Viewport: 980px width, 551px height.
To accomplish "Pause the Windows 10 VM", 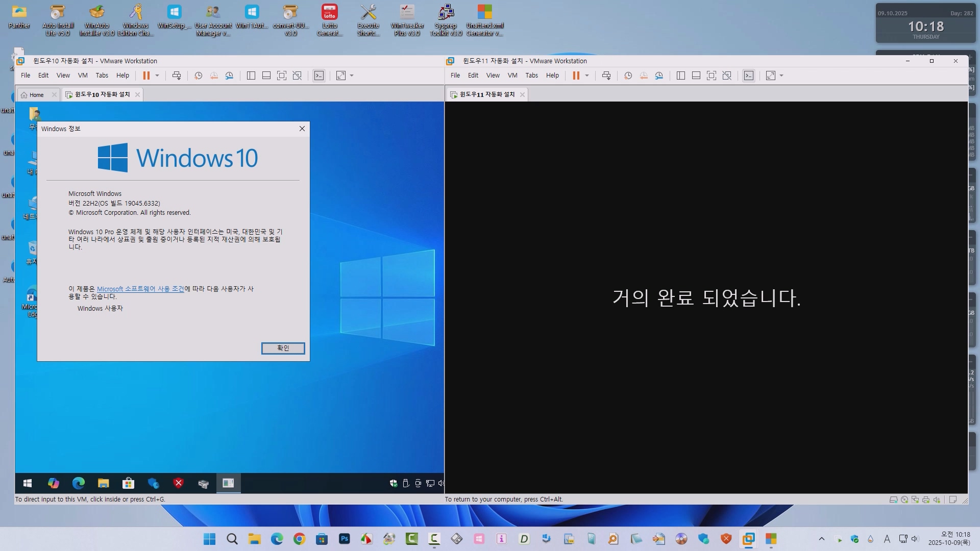I will [146, 76].
